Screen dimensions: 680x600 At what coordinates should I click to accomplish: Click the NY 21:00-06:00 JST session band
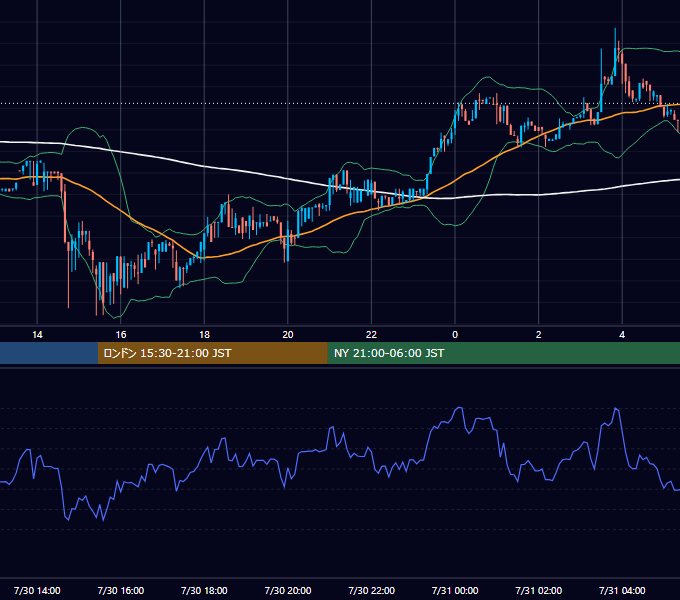click(x=503, y=353)
